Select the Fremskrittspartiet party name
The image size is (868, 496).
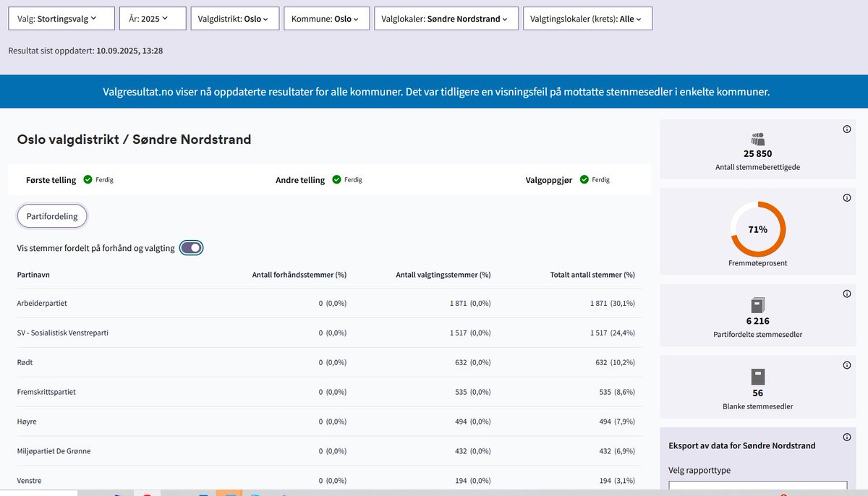[46, 392]
